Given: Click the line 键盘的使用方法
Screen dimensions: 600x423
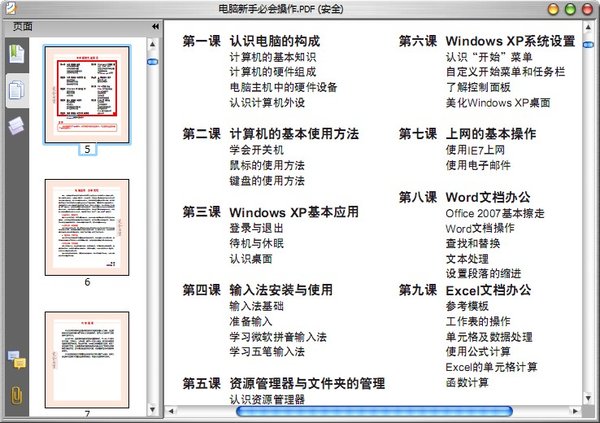Looking at the screenshot, I should [267, 181].
